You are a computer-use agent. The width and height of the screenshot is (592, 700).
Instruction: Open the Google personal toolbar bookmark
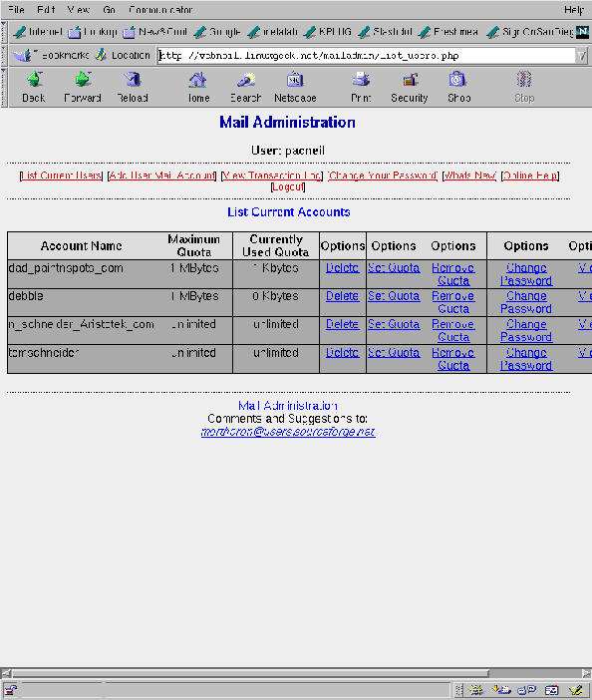click(217, 32)
